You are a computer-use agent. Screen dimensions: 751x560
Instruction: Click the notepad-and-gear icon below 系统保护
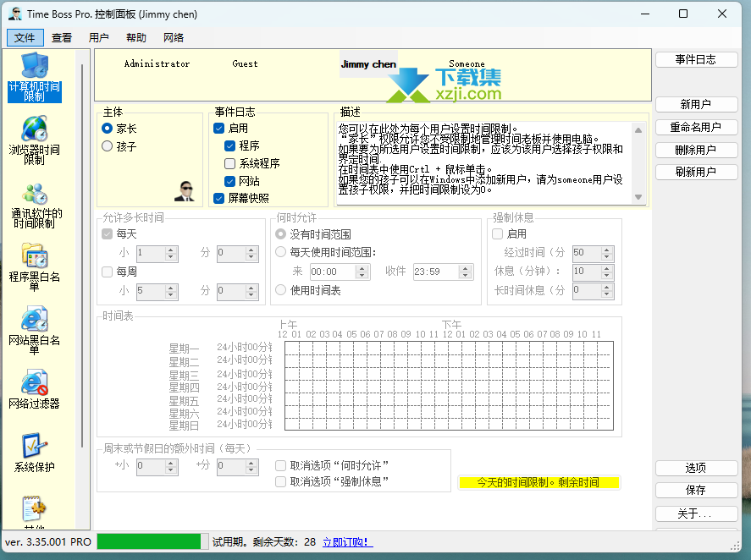(35, 509)
